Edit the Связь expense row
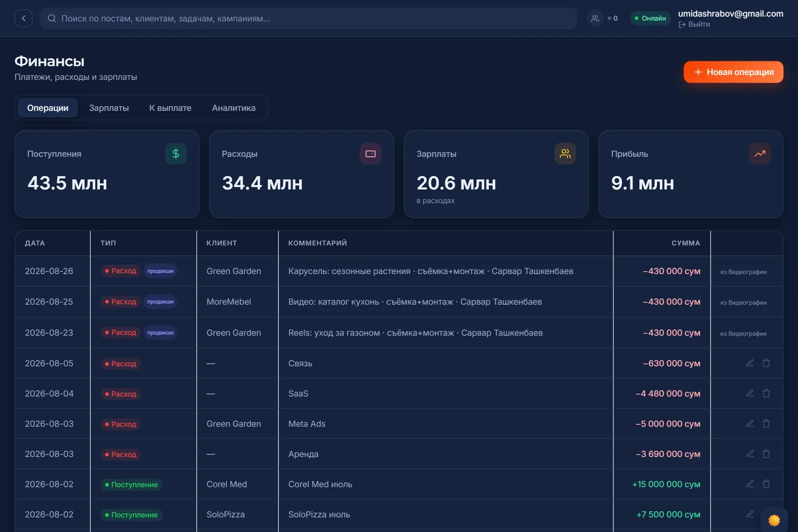Viewport: 798px width, 532px height. pyautogui.click(x=750, y=363)
